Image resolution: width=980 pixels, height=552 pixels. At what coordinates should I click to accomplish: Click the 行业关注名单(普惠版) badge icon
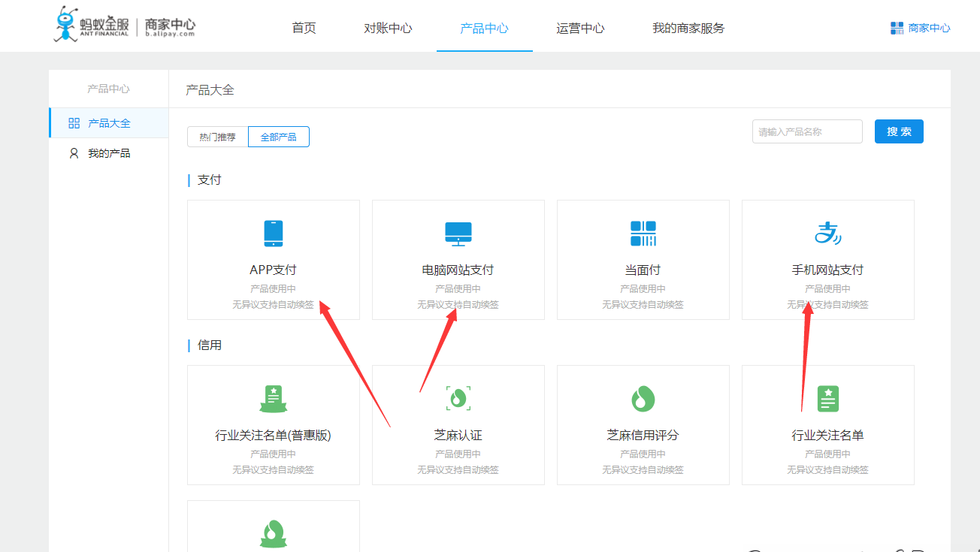(x=274, y=399)
